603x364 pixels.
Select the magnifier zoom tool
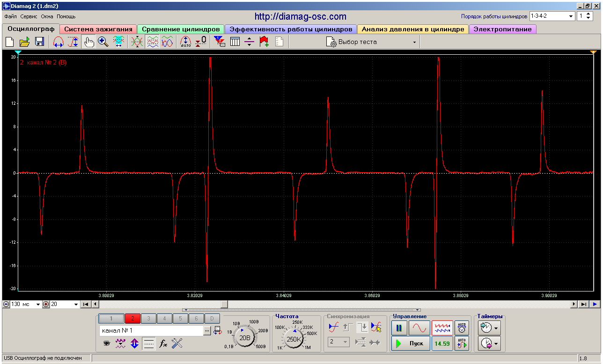pos(103,42)
